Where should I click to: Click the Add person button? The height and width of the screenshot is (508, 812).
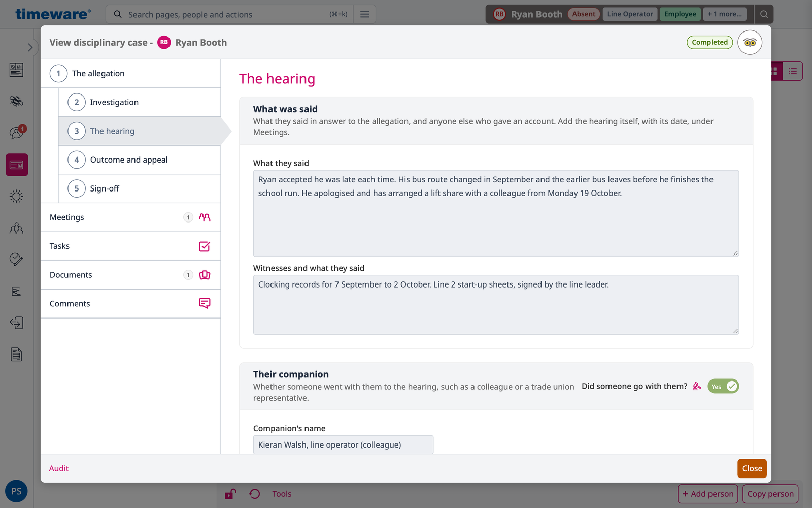(708, 494)
